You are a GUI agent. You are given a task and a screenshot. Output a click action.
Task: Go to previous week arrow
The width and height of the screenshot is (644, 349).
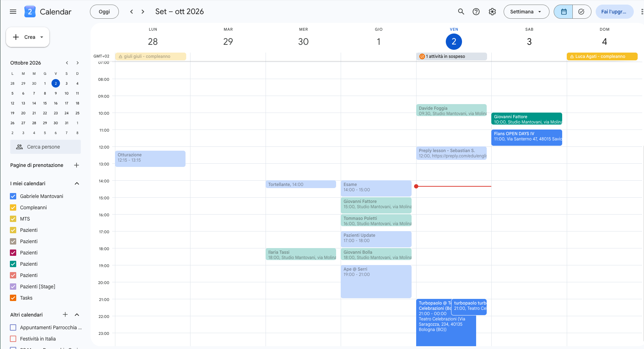132,12
